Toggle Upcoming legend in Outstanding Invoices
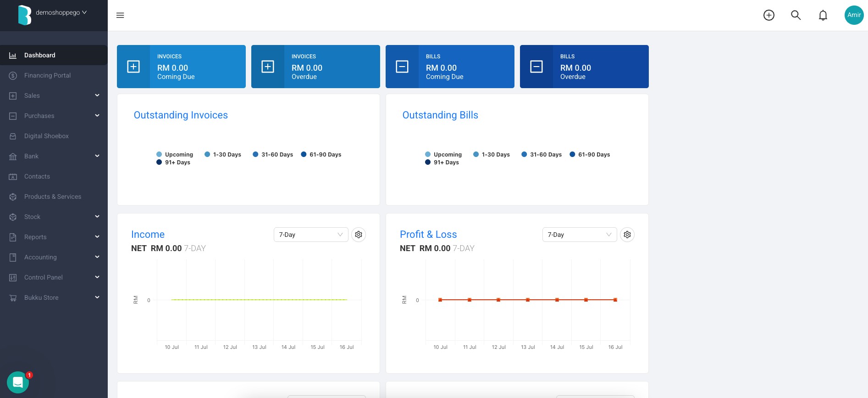Screen dimensions: 868x398 pyautogui.click(x=175, y=155)
